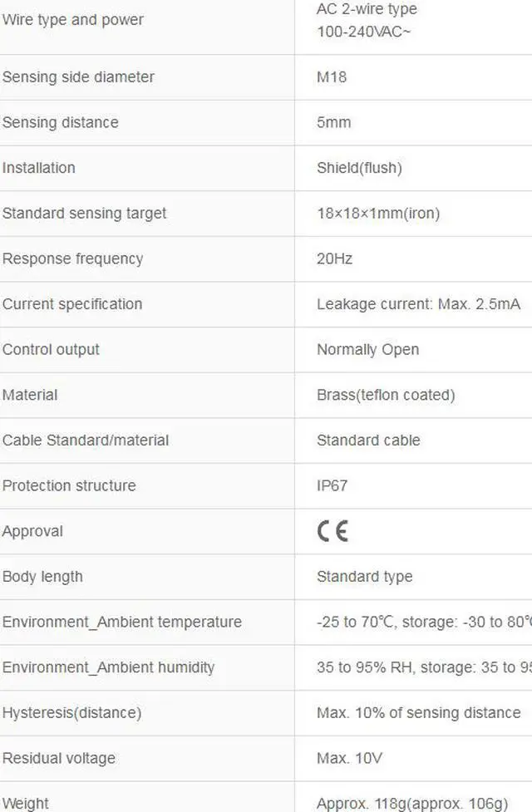Click the "Body length" row label
Screen dimensions: 532x812
click(42, 577)
